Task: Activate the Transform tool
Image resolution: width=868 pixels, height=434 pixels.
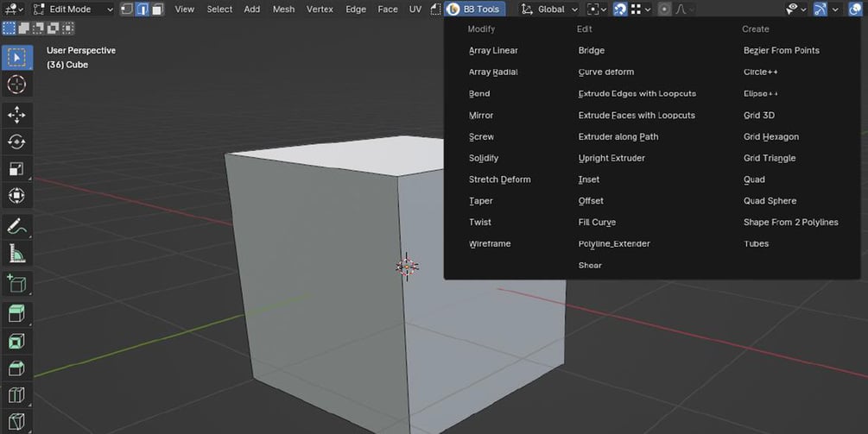Action: 16,196
